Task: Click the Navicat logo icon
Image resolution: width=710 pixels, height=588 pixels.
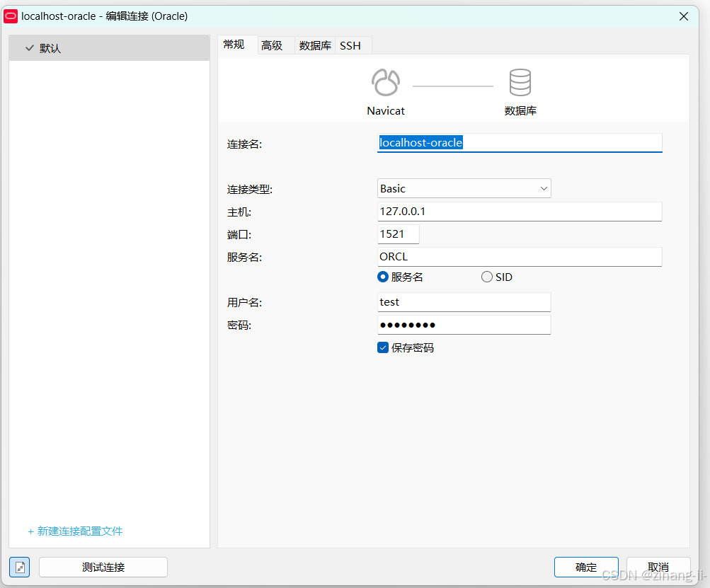Action: tap(385, 82)
